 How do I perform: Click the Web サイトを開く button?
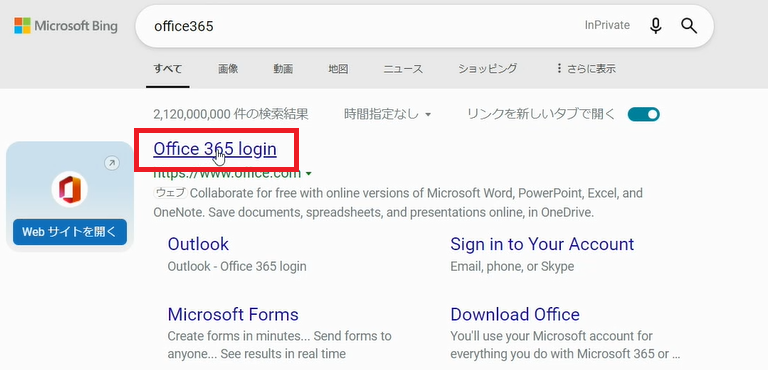(70, 232)
